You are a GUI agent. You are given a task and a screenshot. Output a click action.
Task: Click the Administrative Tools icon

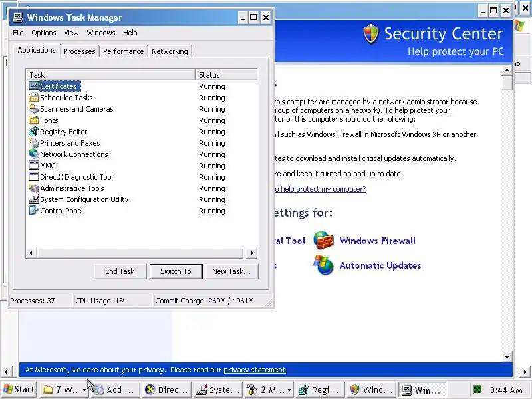[34, 188]
